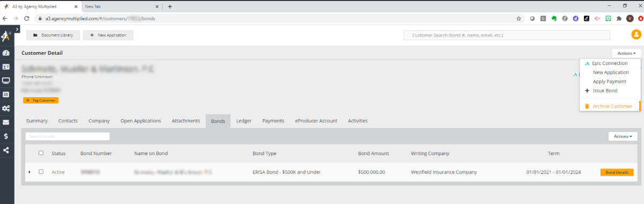Switch to the Summary tab
644x204 pixels.
coord(37,121)
